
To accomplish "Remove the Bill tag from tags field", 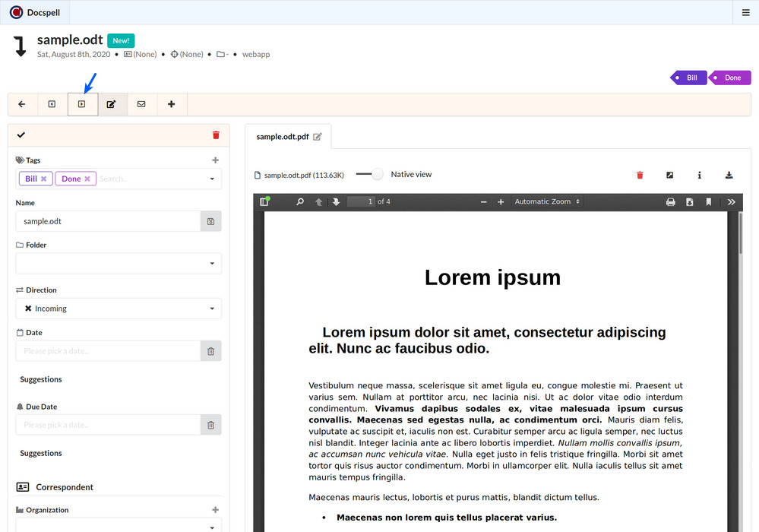I will tap(44, 179).
